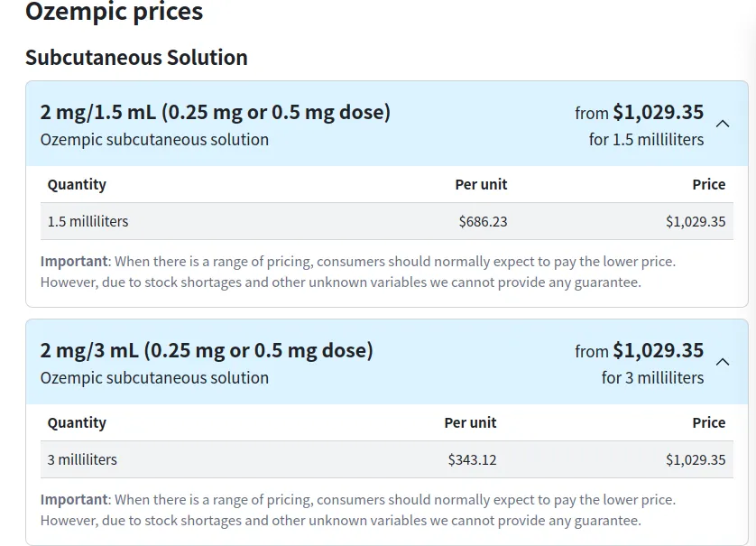The image size is (756, 546).
Task: Collapse the 2 mg/1.5 mL section chevron
Action: (x=723, y=125)
